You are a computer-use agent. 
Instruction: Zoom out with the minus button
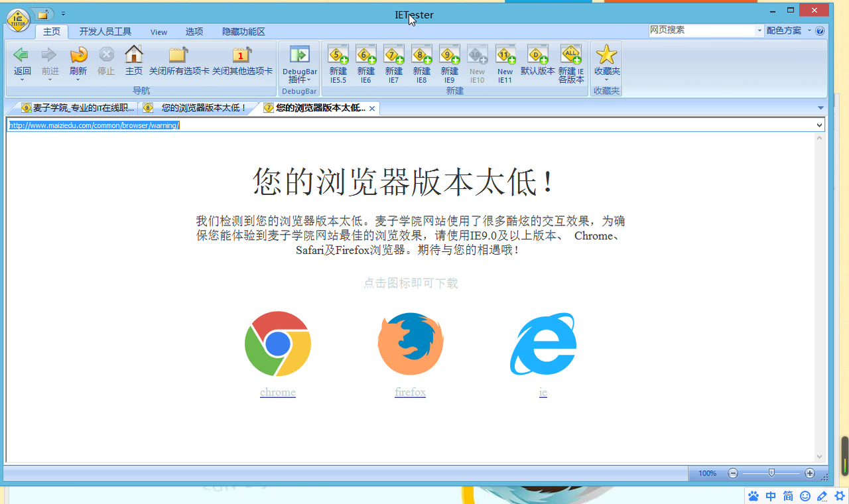(x=733, y=473)
